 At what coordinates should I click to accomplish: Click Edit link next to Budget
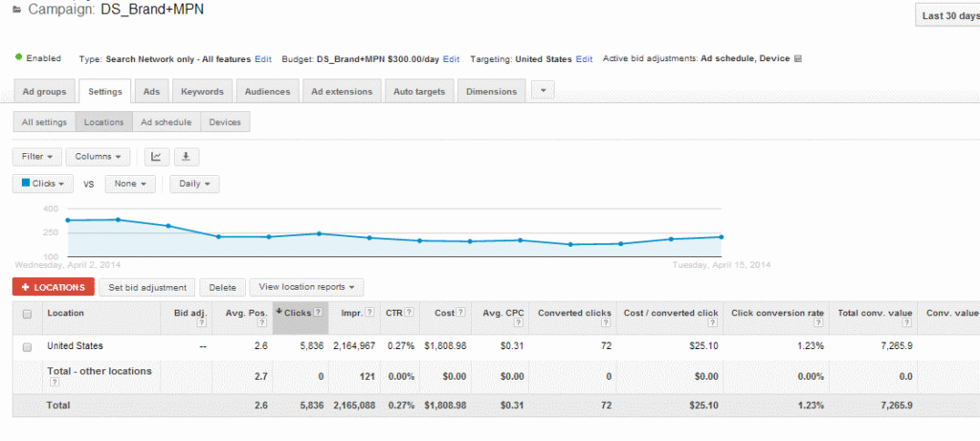point(451,58)
